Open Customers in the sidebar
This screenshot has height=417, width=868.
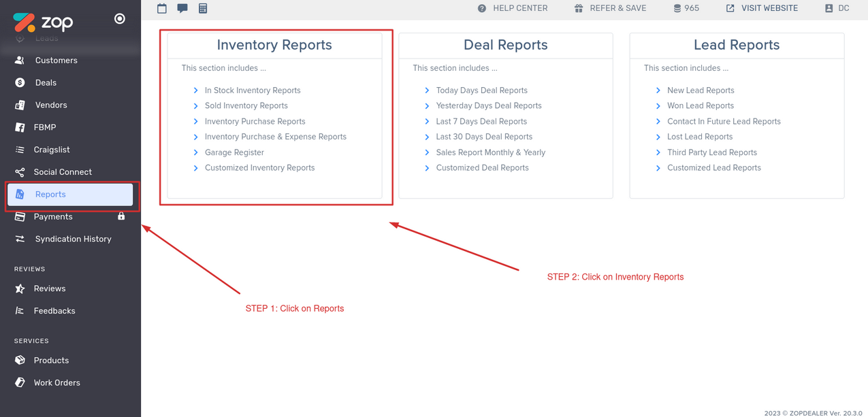click(x=56, y=61)
